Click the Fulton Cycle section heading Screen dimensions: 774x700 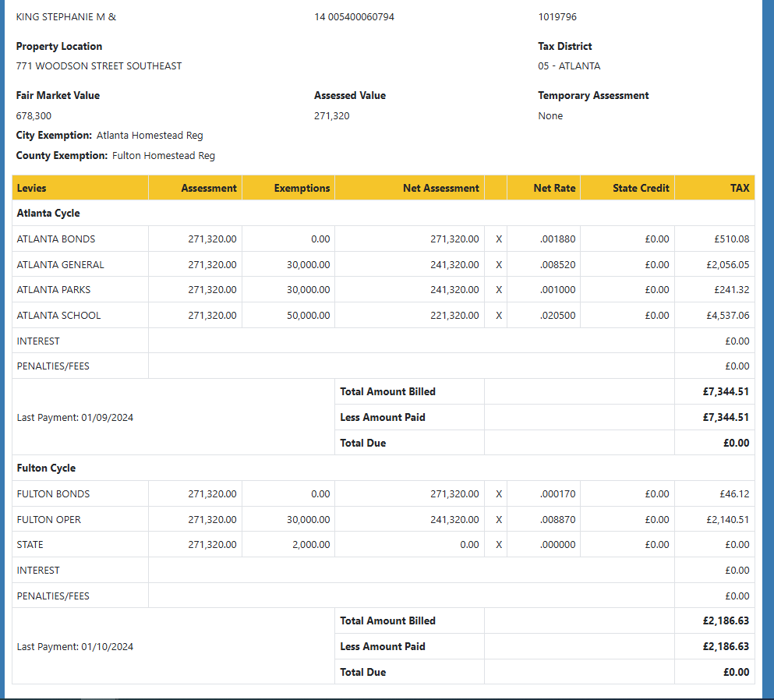[46, 468]
